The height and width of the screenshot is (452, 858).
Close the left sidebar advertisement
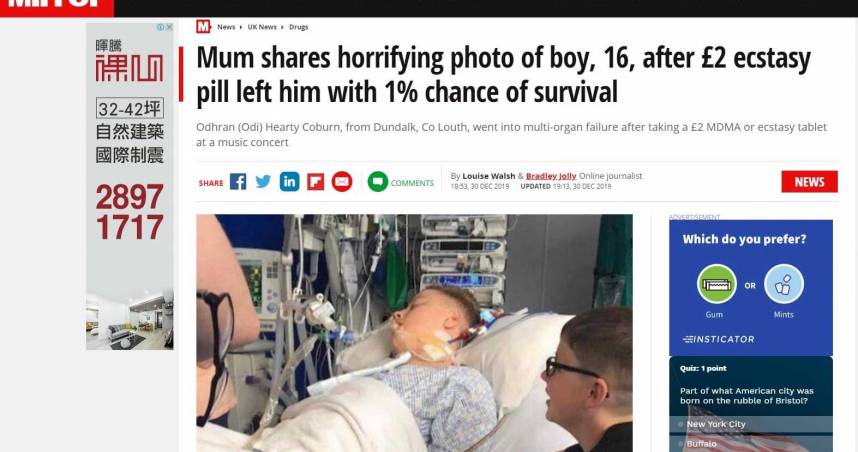170,27
